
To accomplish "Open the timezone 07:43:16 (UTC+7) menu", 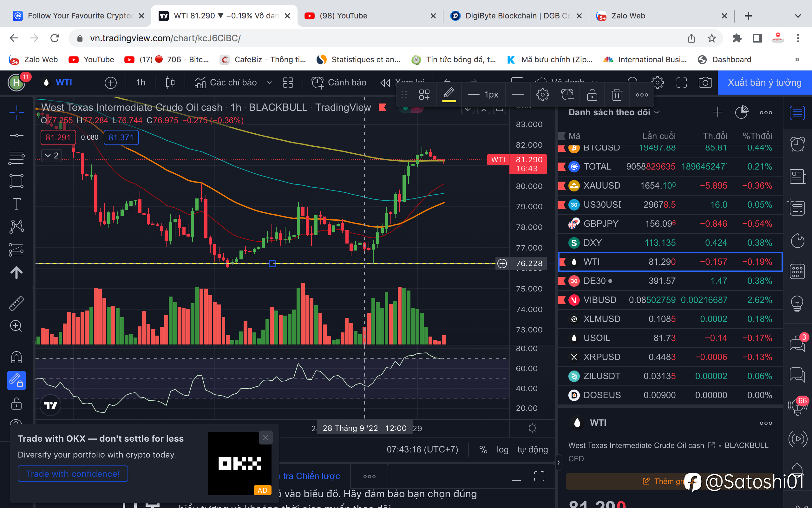I will tap(422, 450).
